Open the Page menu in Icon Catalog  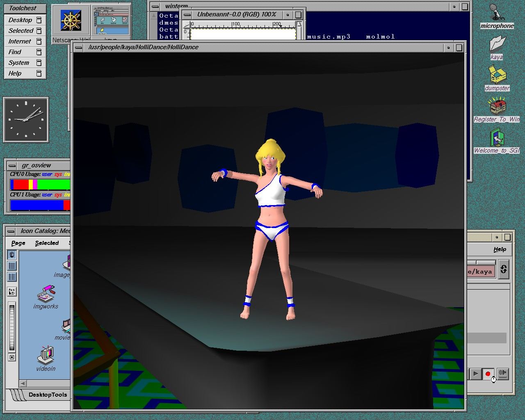[x=18, y=243]
